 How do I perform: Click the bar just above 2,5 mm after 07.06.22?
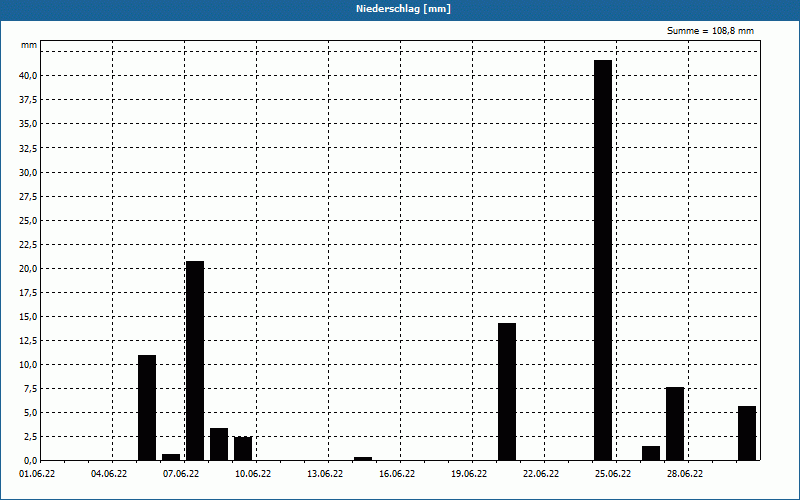[x=219, y=444]
